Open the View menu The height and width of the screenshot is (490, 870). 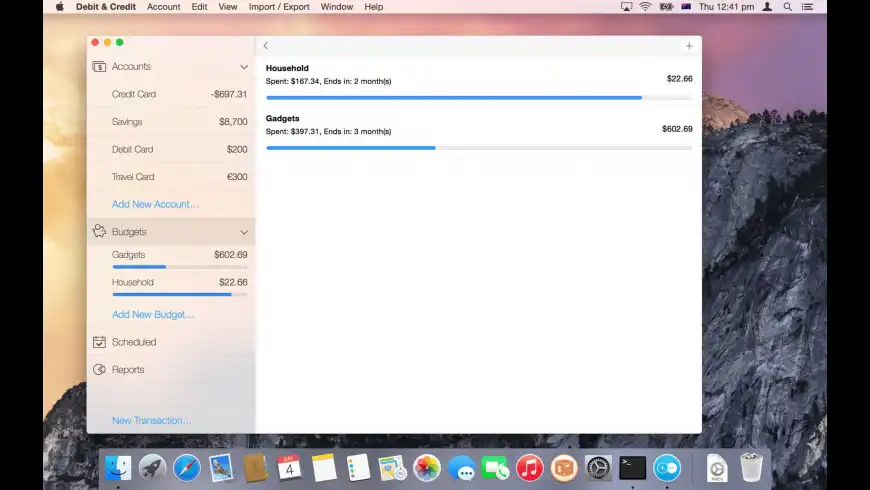tap(227, 7)
